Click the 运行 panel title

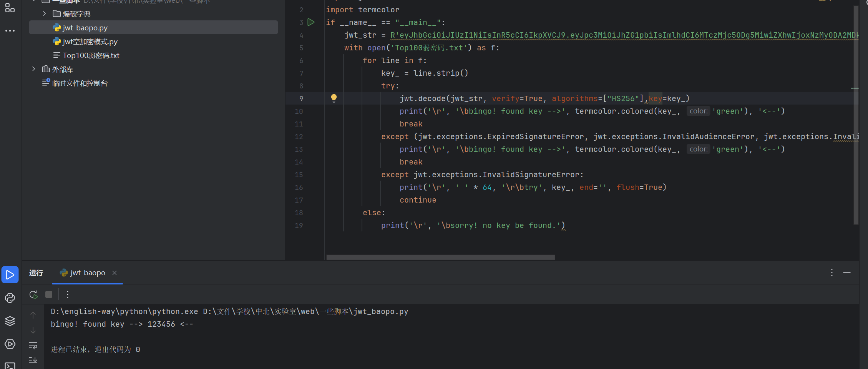tap(36, 273)
